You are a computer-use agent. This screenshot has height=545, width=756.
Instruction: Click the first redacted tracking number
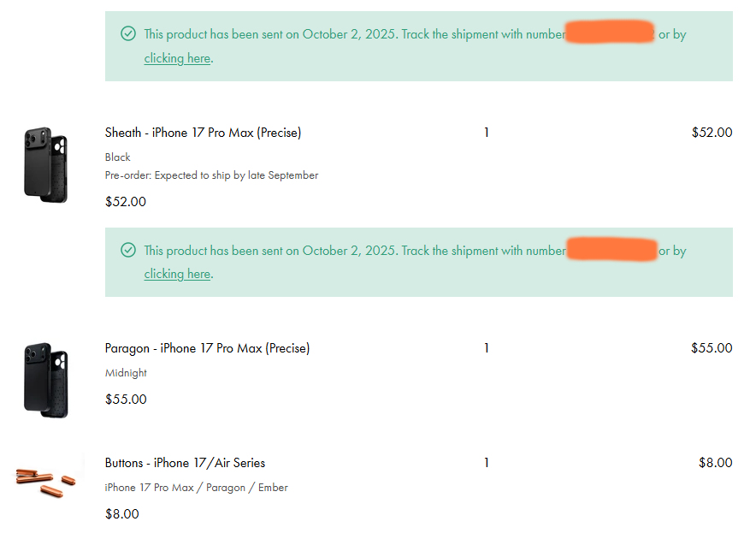click(610, 32)
